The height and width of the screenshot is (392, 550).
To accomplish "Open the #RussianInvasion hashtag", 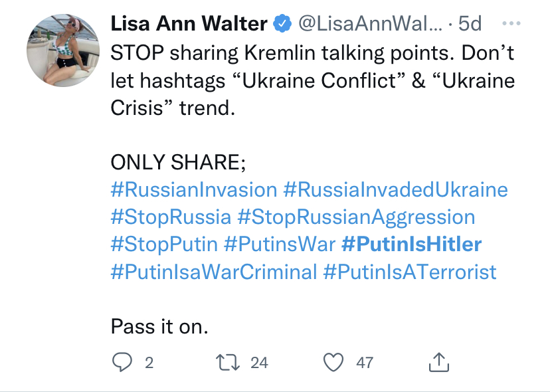I will (193, 190).
